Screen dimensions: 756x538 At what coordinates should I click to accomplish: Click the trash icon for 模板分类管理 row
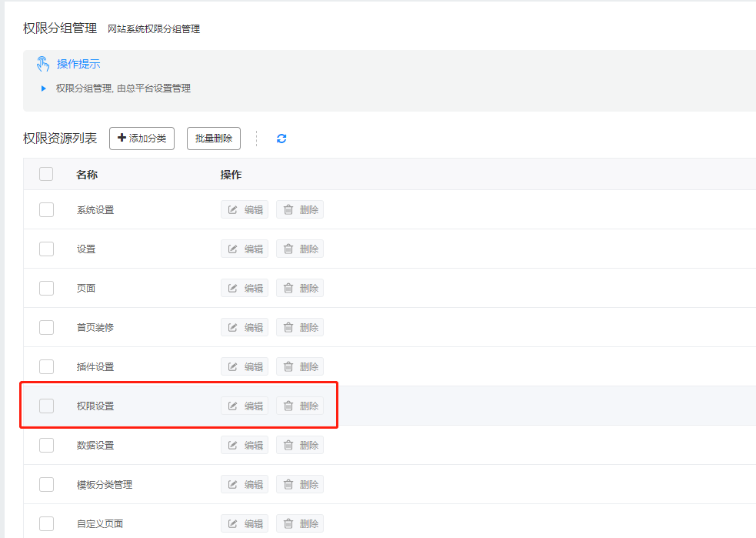click(288, 484)
